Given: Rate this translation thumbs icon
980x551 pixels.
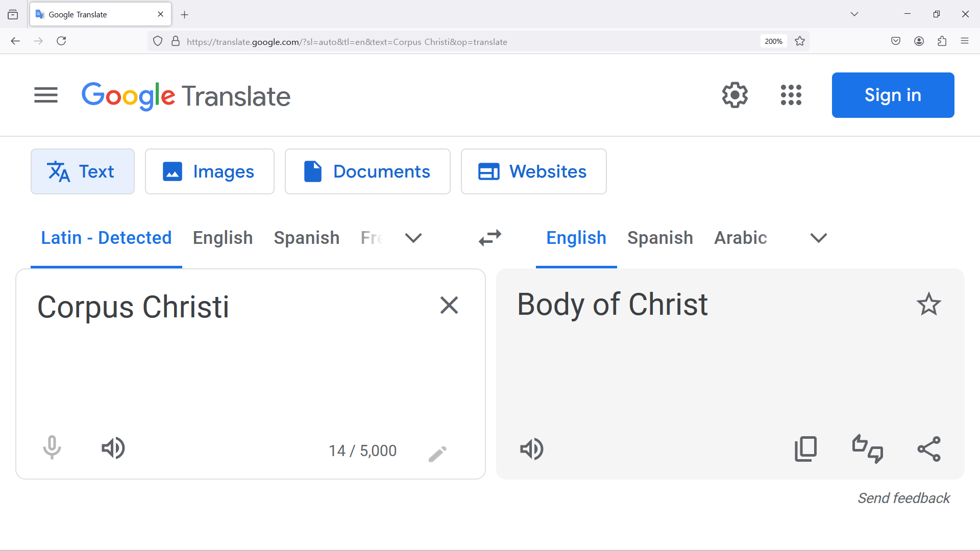Looking at the screenshot, I should pos(868,449).
